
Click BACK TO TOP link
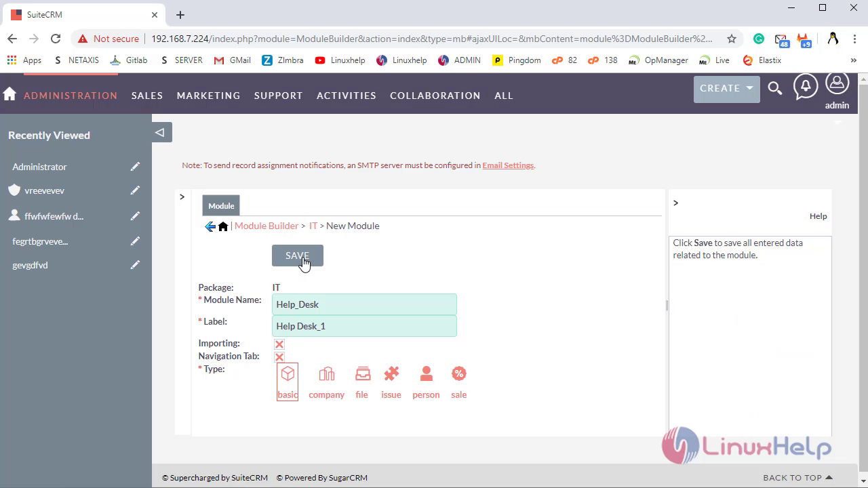click(797, 478)
